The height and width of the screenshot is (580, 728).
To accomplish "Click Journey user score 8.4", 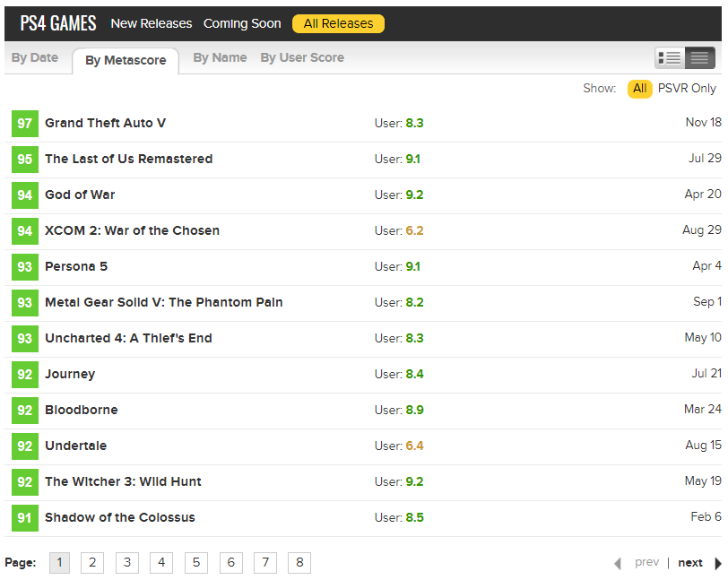I will (x=414, y=375).
